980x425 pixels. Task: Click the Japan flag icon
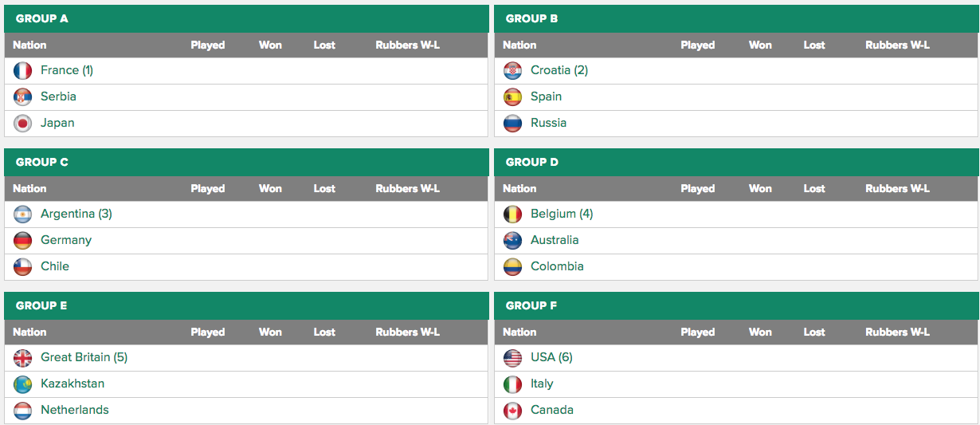tap(22, 123)
